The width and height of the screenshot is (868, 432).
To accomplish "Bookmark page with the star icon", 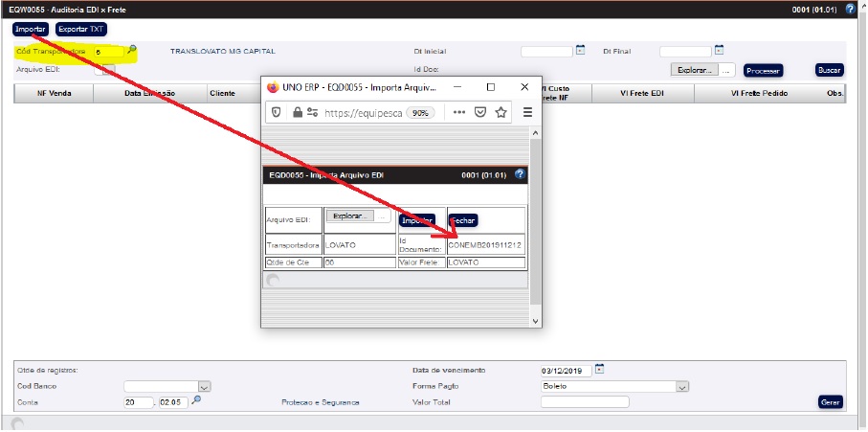I will (501, 112).
